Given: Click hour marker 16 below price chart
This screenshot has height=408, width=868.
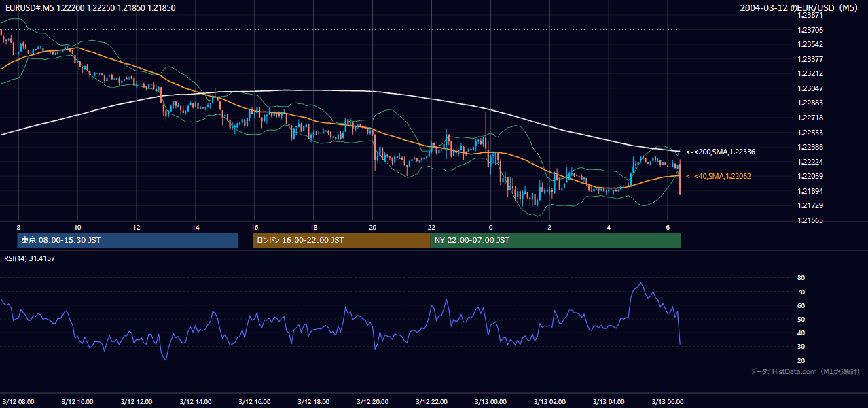Looking at the screenshot, I should pyautogui.click(x=255, y=227).
